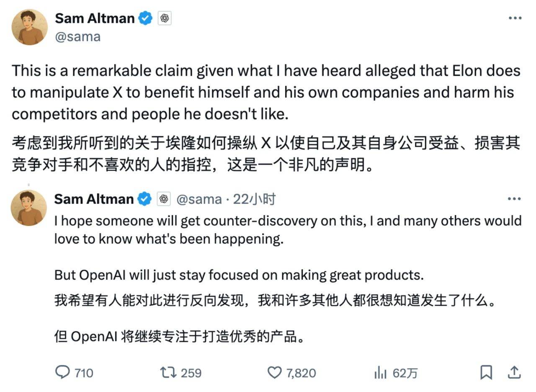Open the view analytics bar chart icon
The image size is (536, 392).
click(379, 372)
